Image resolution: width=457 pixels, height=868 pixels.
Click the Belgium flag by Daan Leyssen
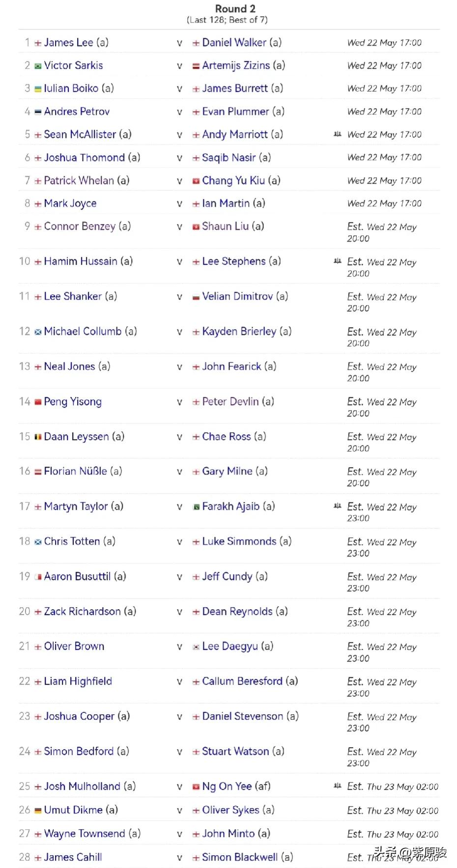(x=38, y=437)
